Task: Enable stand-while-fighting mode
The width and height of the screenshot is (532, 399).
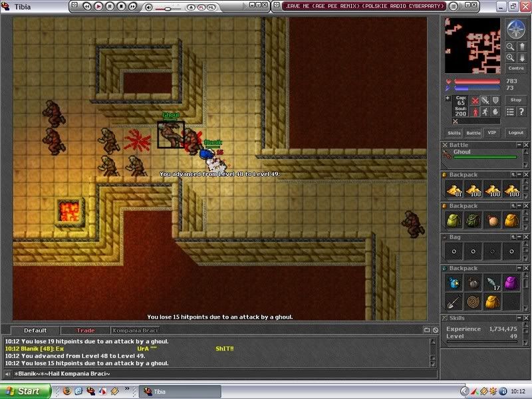Action: click(x=475, y=112)
